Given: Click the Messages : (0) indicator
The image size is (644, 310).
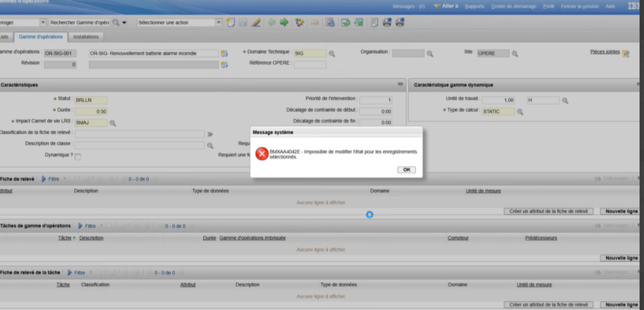Looking at the screenshot, I should point(409,6).
